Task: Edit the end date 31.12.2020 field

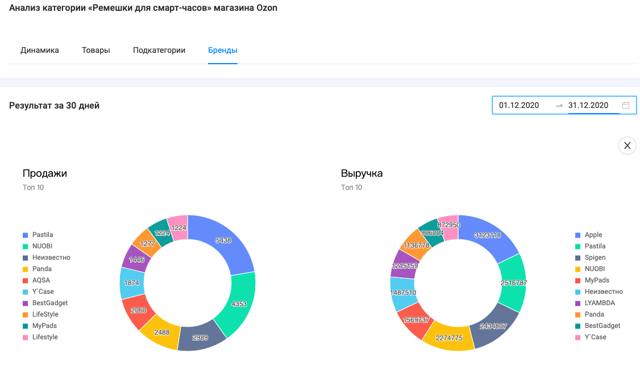Action: pos(588,105)
